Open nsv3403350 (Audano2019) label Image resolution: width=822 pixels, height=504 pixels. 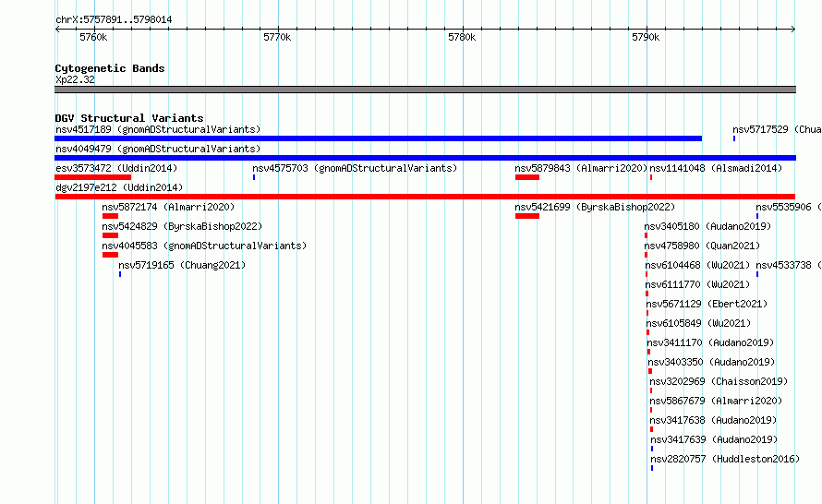coord(711,362)
